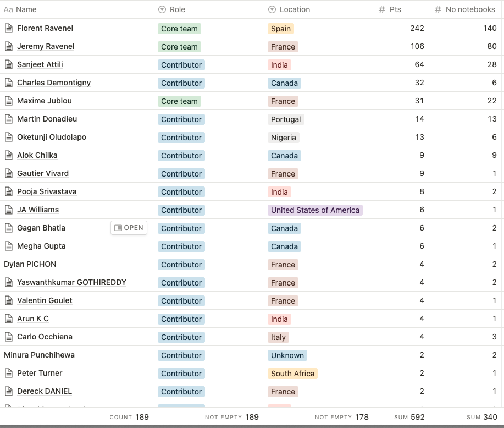Image resolution: width=504 pixels, height=428 pixels.
Task: Click the SUM 592 calculation in the footer
Action: [x=409, y=417]
